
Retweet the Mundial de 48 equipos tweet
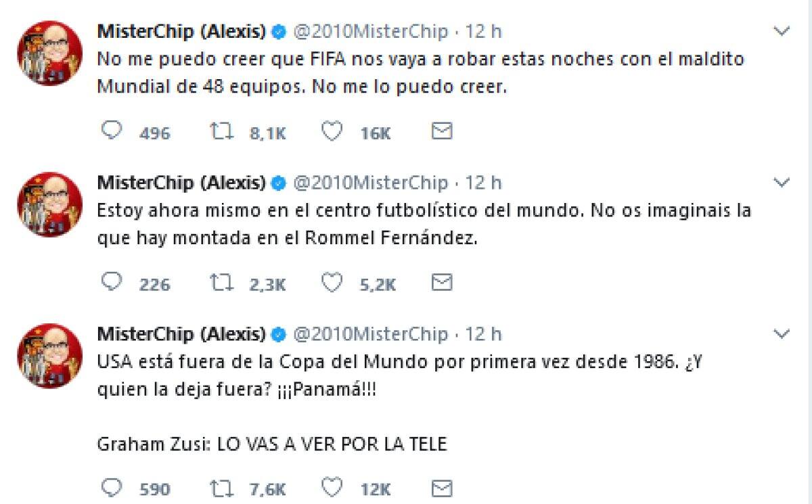click(x=221, y=131)
